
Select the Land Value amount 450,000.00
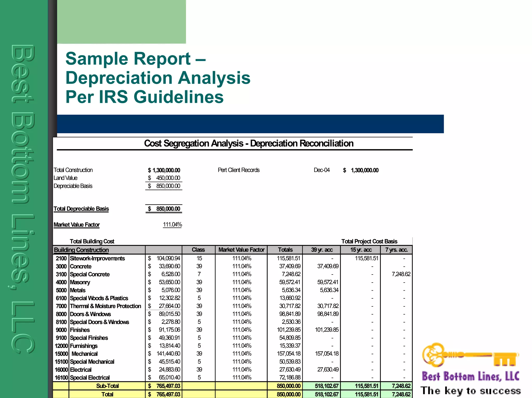[x=168, y=178]
